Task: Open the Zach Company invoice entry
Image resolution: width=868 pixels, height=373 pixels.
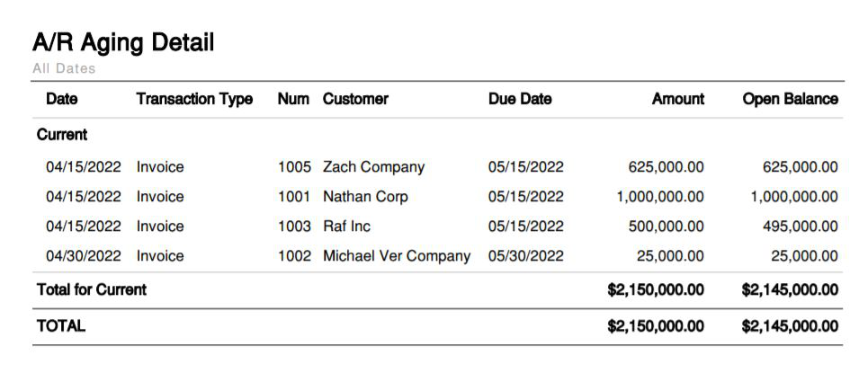Action: pyautogui.click(x=373, y=167)
